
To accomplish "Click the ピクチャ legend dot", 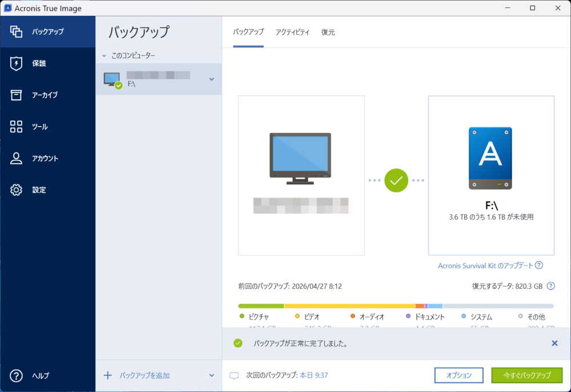I will pyautogui.click(x=242, y=316).
